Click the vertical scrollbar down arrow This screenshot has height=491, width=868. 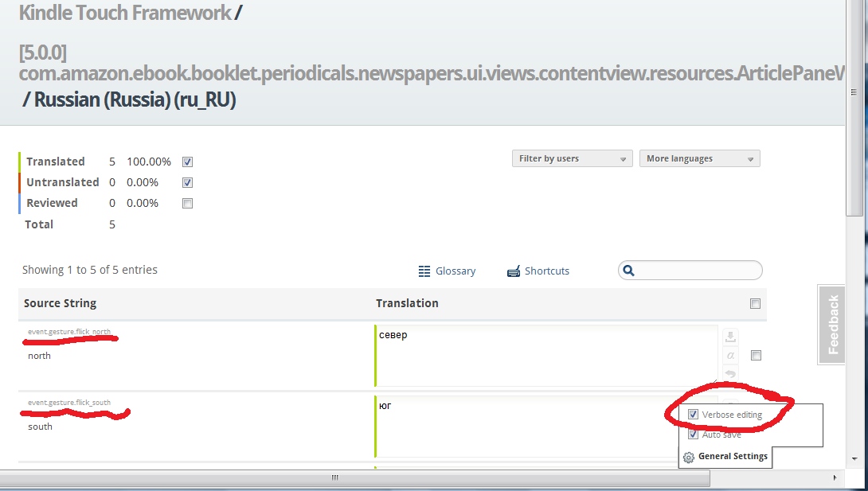point(854,459)
